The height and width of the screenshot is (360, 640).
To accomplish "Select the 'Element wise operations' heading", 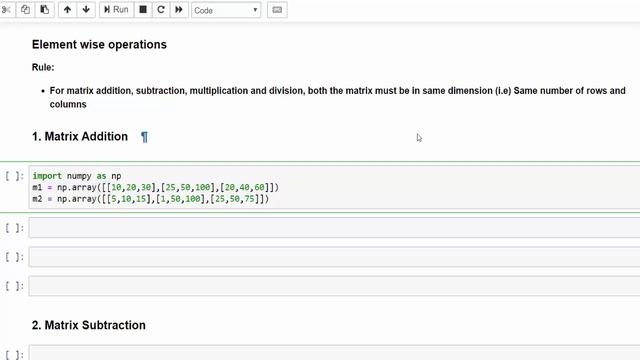I will [99, 44].
